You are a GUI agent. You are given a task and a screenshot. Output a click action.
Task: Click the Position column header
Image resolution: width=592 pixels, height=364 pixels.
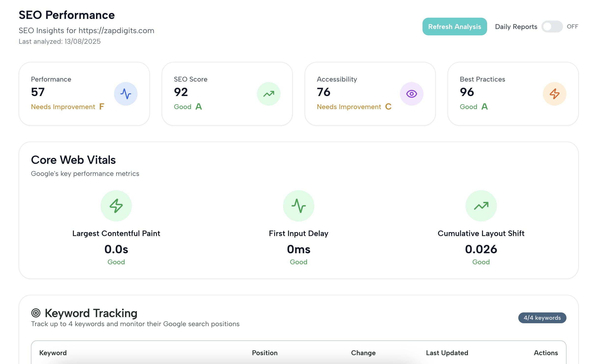[x=265, y=353]
